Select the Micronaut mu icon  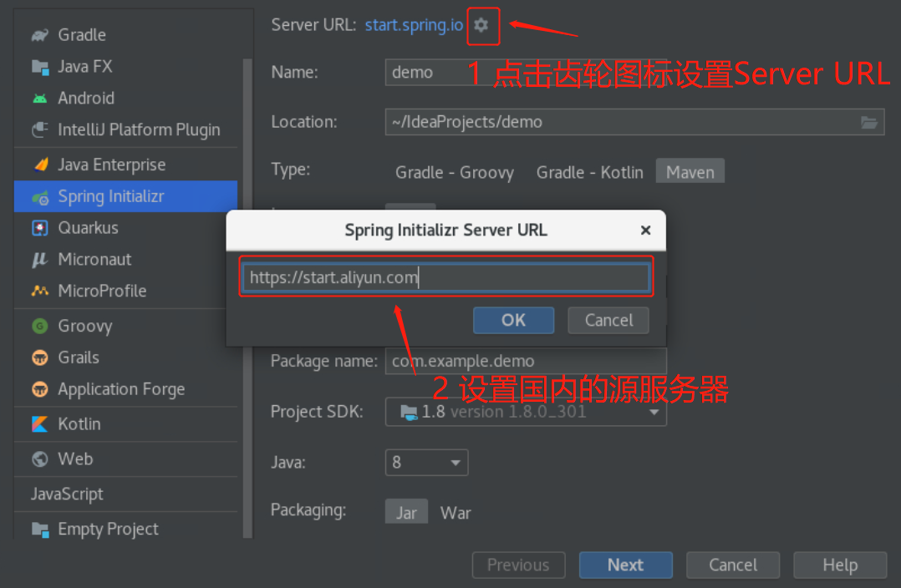click(39, 260)
